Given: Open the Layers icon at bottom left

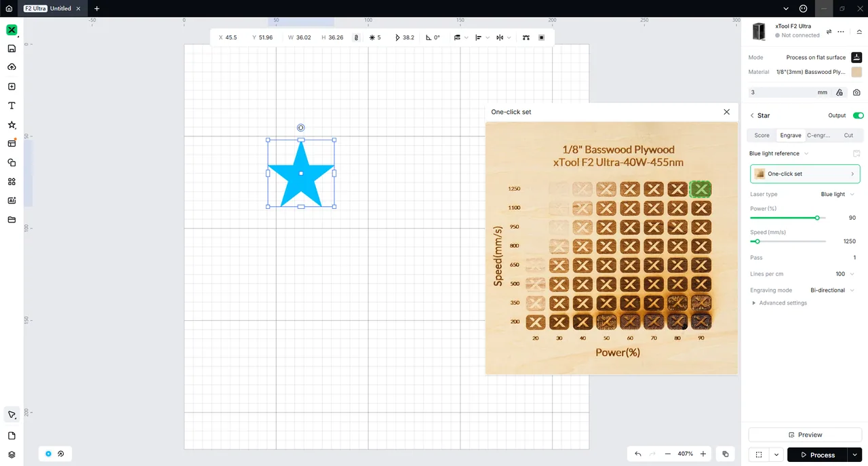Looking at the screenshot, I should (x=12, y=454).
